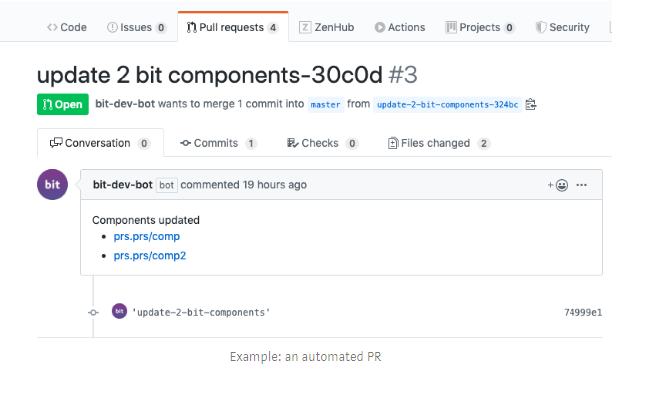Click the copy branch name icon
This screenshot has width=649, height=402.
pyautogui.click(x=531, y=104)
